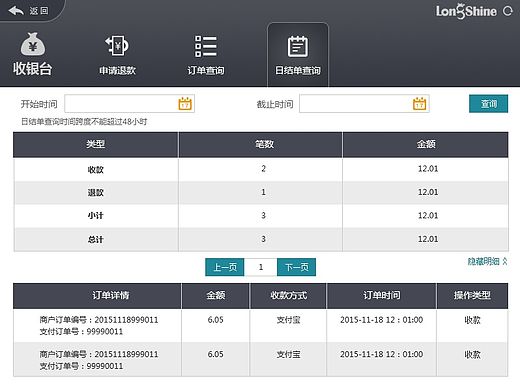Select the 日结单查询 notepad icon
The width and height of the screenshot is (520, 390).
coord(298,46)
